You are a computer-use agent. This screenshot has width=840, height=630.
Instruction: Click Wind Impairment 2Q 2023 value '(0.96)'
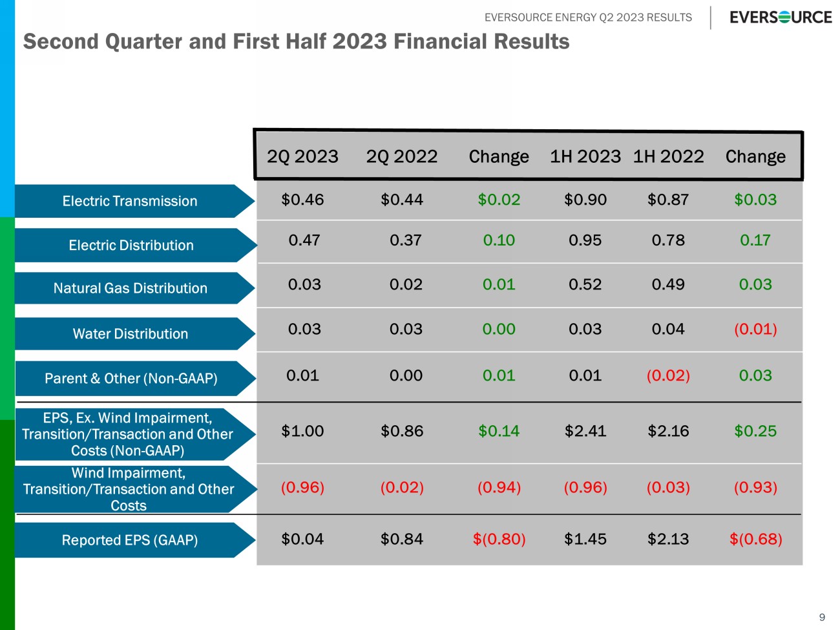[302, 487]
